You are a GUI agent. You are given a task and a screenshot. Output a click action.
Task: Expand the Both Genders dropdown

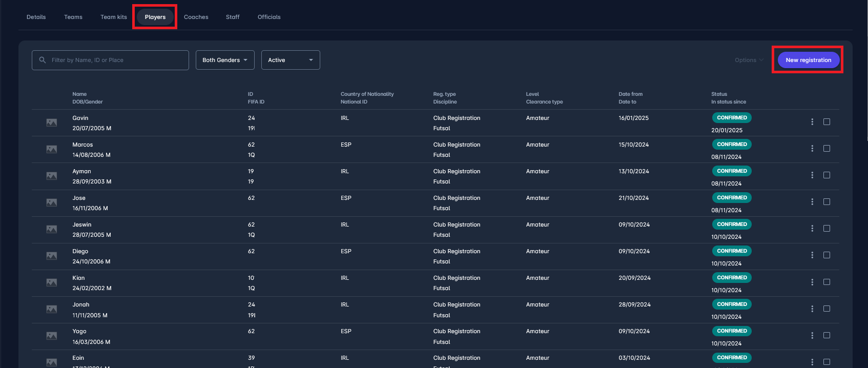[225, 60]
